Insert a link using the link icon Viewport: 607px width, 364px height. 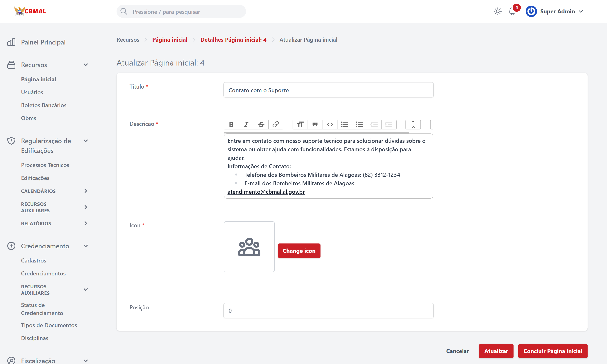[276, 124]
